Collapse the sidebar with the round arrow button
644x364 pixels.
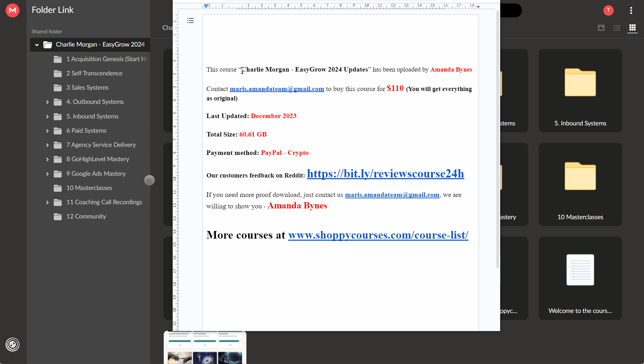(x=149, y=180)
